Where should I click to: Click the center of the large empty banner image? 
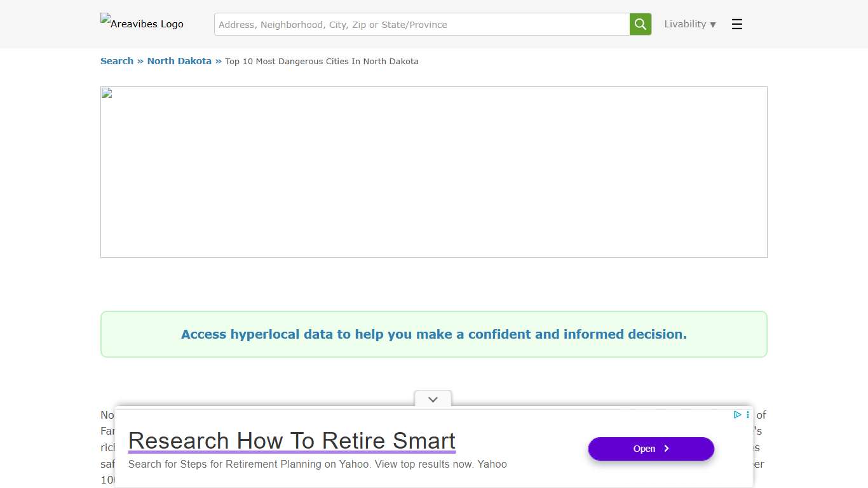click(x=434, y=172)
